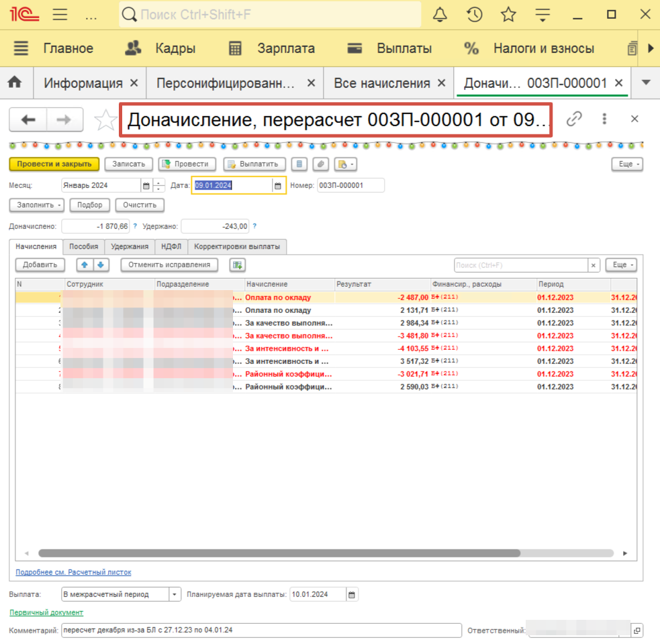Open document movements report icon
Viewport: 660px width, 644px height.
coord(299,164)
